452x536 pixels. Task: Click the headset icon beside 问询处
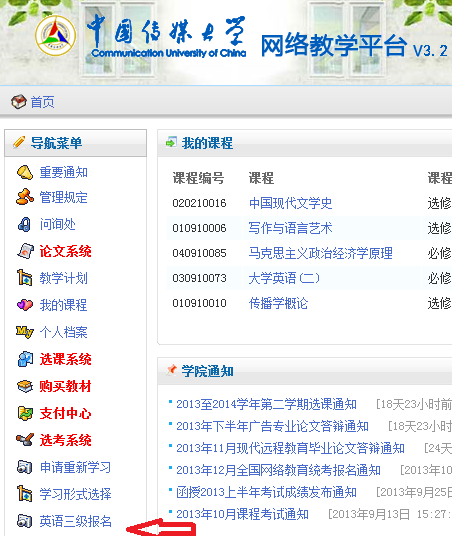tap(25, 224)
